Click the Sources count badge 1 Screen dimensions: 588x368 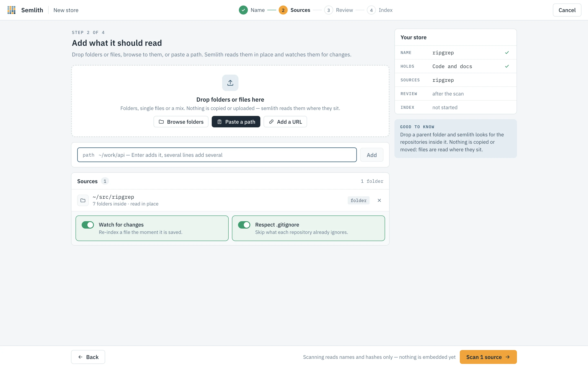pyautogui.click(x=105, y=181)
